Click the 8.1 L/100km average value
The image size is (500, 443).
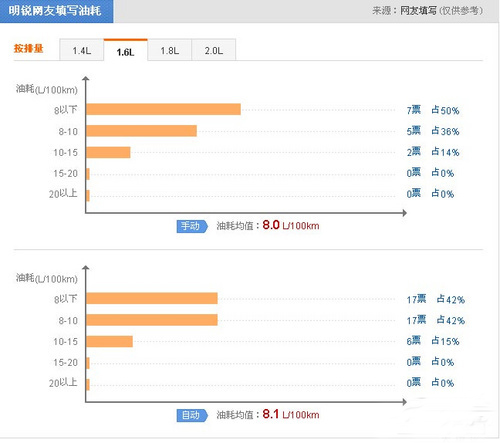[291, 414]
